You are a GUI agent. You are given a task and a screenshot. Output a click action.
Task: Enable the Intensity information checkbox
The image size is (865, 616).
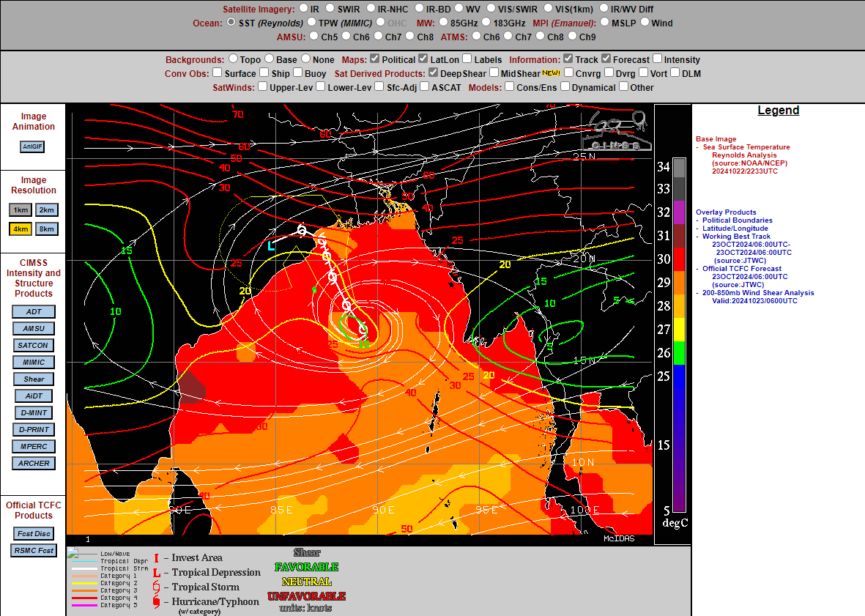point(657,59)
